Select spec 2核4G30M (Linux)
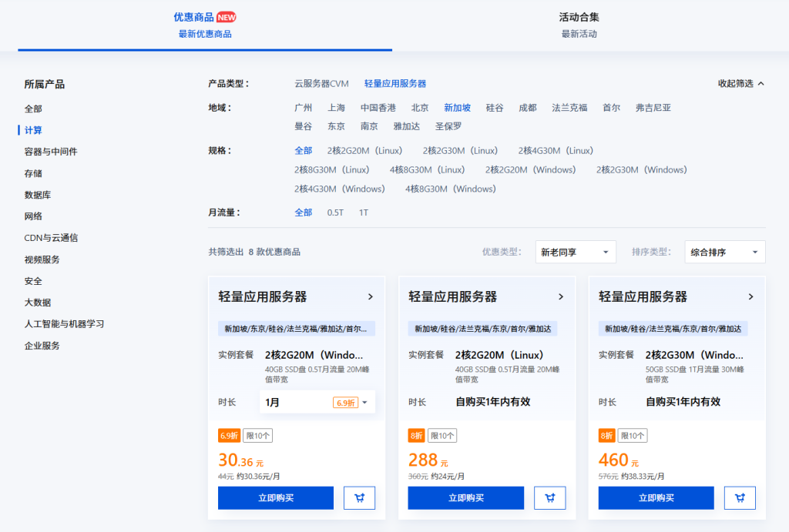 point(556,150)
